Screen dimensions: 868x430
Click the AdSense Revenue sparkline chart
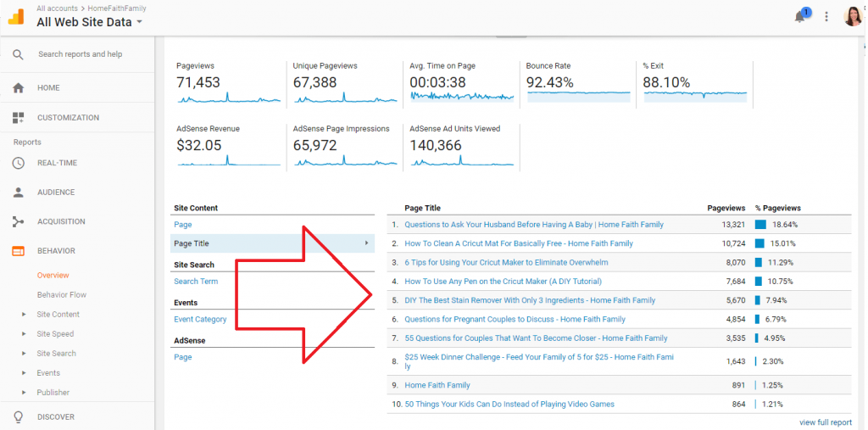tap(229, 160)
